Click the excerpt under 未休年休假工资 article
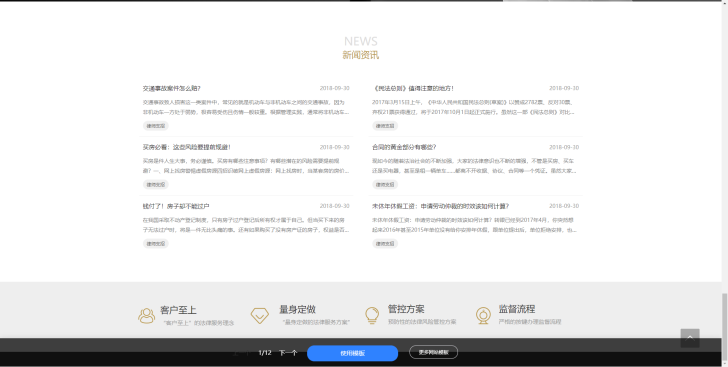Image resolution: width=728 pixels, height=367 pixels. point(474,225)
